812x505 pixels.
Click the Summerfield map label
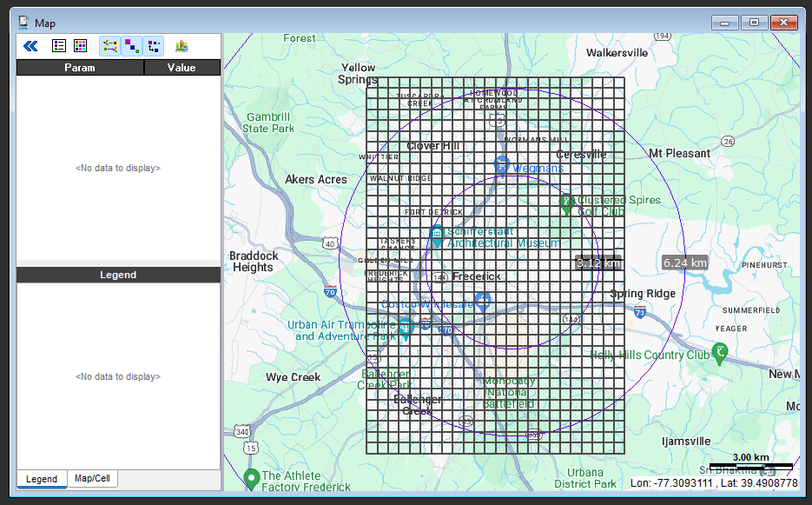[751, 310]
